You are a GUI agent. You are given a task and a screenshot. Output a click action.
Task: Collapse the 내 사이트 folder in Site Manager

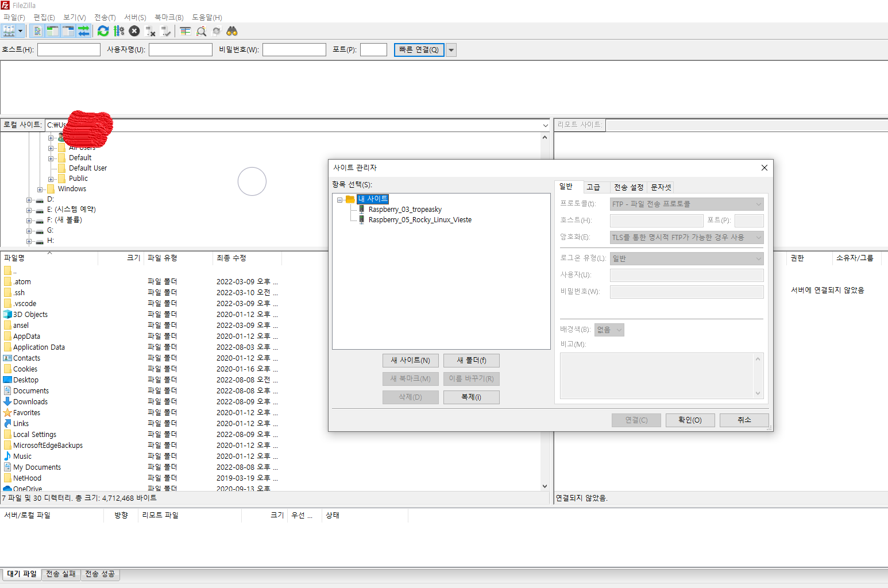340,200
